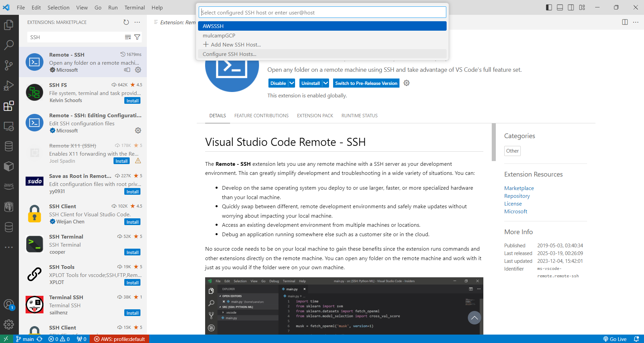The width and height of the screenshot is (644, 343).
Task: Select Add New SSH Host option
Action: point(322,44)
